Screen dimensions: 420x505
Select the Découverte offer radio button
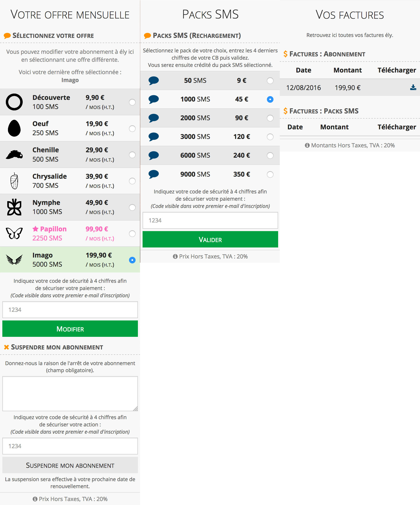coord(132,102)
